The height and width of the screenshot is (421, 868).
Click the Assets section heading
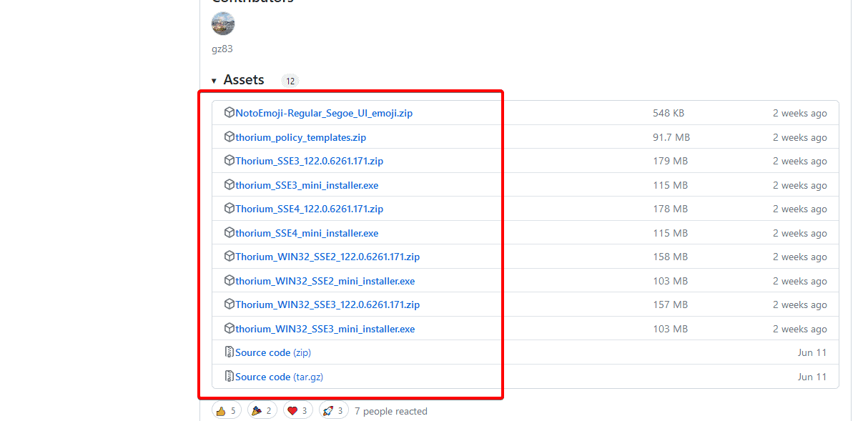tap(244, 80)
